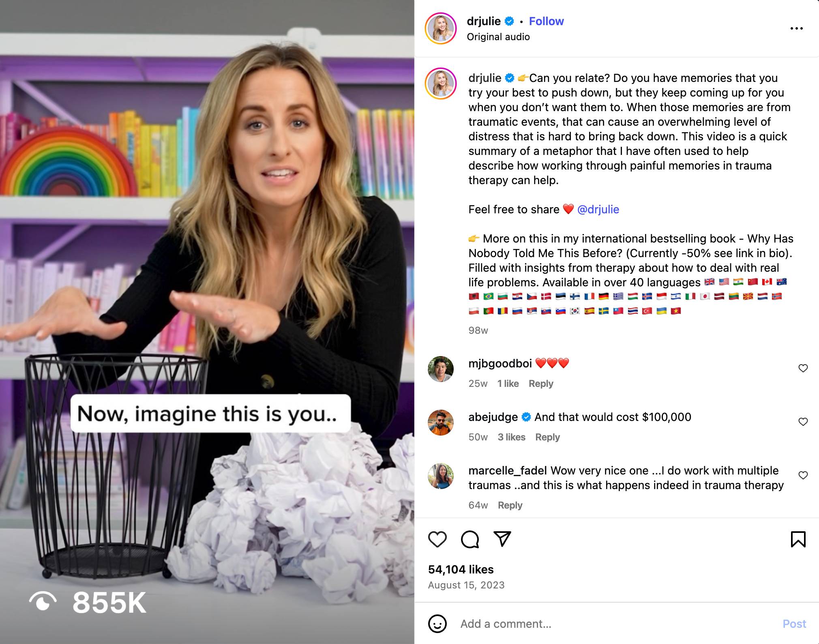Open abejudge's profile avatar
This screenshot has height=644, width=819.
click(441, 423)
